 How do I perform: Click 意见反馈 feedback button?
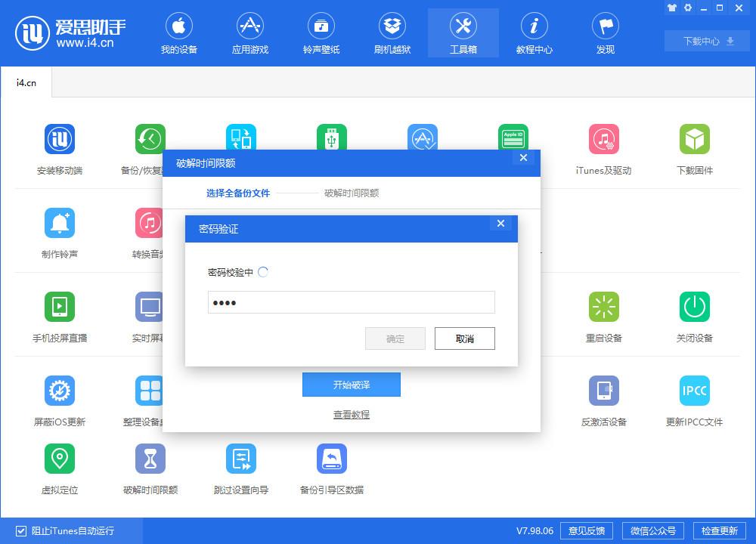click(587, 531)
